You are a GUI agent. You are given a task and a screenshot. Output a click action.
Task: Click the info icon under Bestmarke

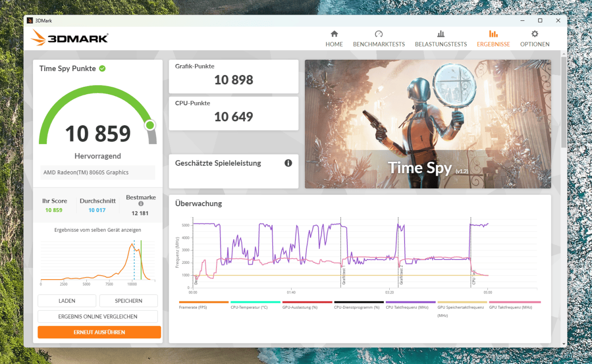[x=141, y=204]
